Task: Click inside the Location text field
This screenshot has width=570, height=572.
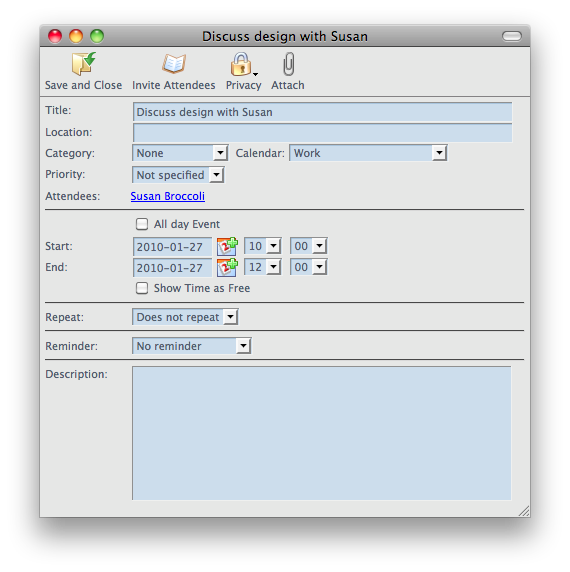Action: tap(322, 133)
